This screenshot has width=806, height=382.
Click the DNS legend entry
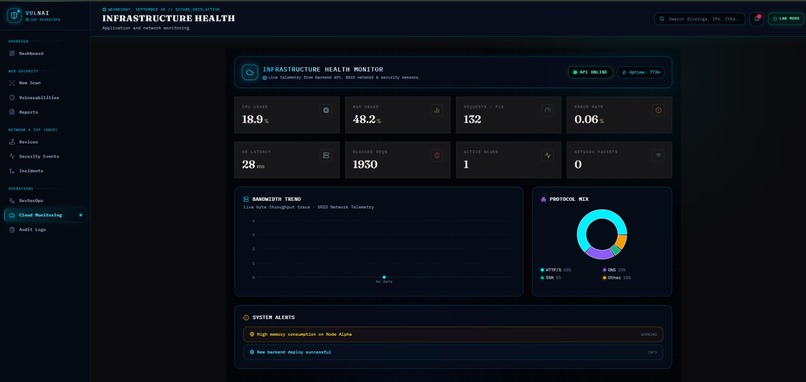tap(614, 270)
